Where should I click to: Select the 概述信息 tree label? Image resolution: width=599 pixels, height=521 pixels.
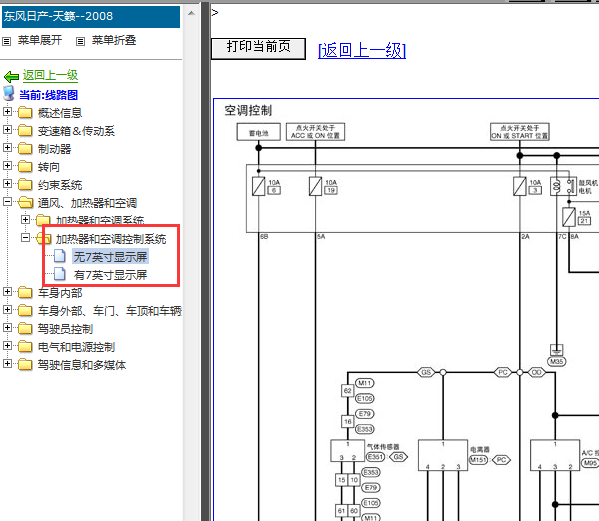[x=60, y=113]
